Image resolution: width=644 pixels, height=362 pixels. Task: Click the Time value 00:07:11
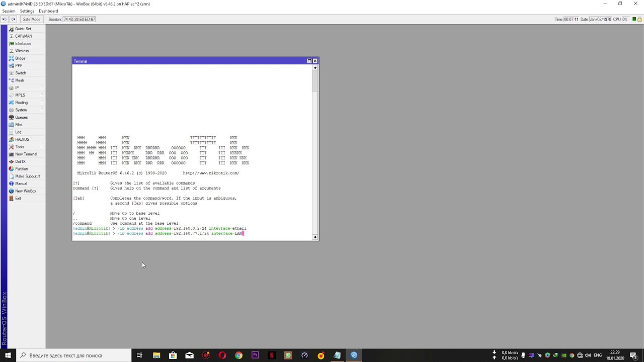(571, 19)
